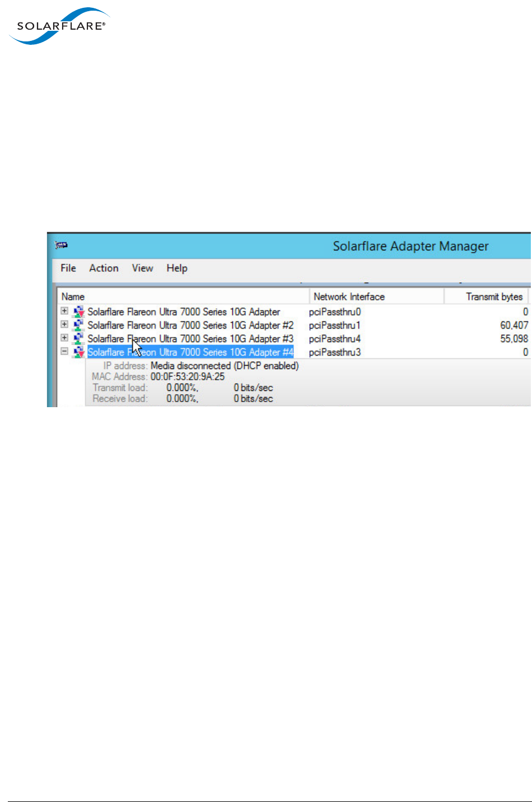Sort by Network Interface column header

(x=377, y=297)
